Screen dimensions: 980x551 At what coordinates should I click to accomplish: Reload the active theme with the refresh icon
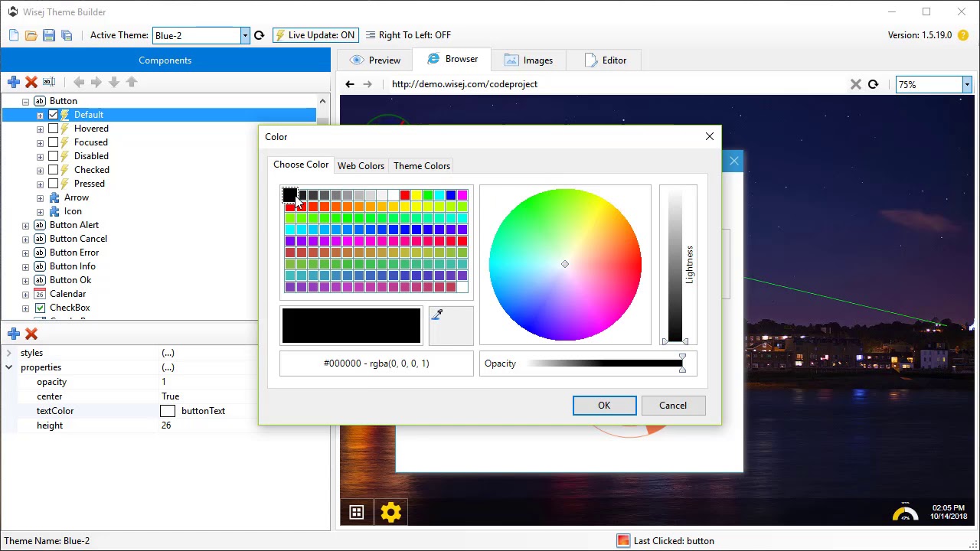tap(259, 35)
